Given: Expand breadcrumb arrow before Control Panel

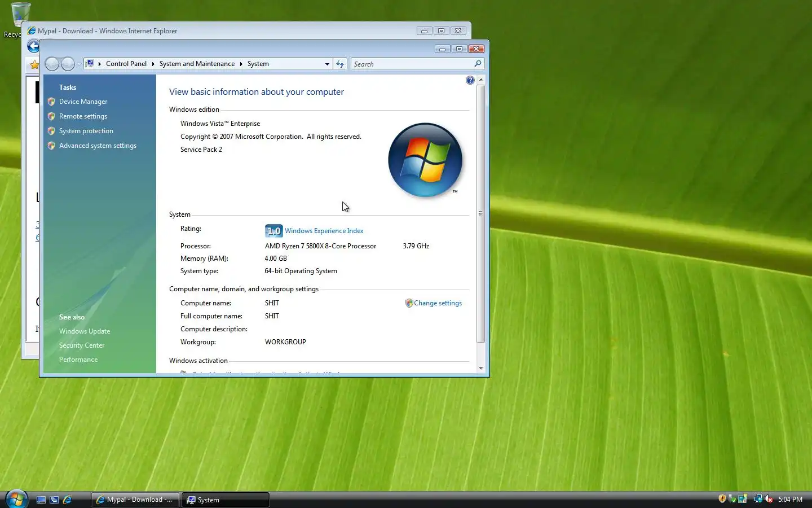Looking at the screenshot, I should [99, 64].
